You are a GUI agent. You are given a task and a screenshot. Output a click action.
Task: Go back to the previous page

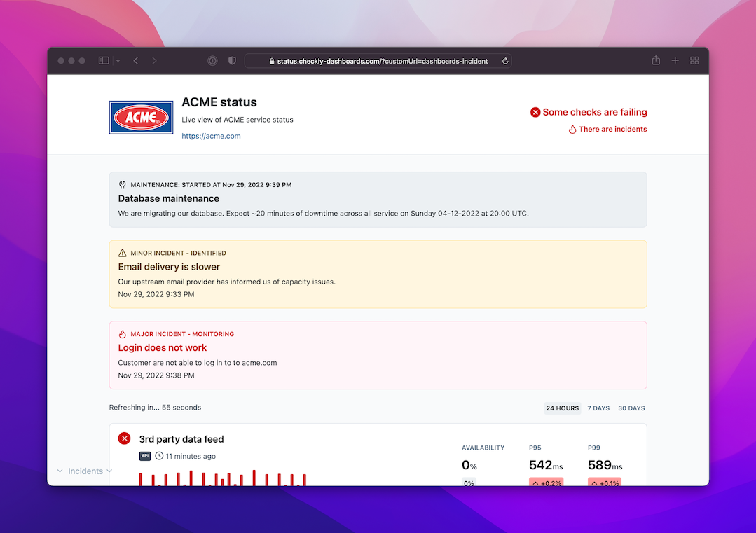136,61
